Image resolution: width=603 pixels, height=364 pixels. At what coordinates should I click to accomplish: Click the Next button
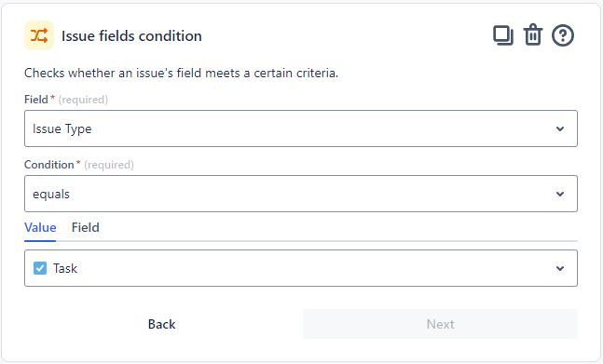[440, 324]
